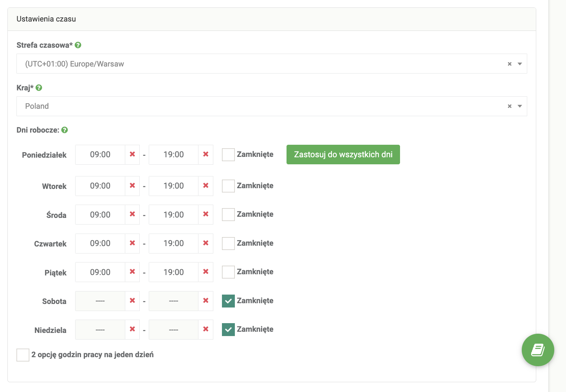The image size is (566, 392).
Task: Clear Poniedziałek start time with red X
Action: [132, 155]
